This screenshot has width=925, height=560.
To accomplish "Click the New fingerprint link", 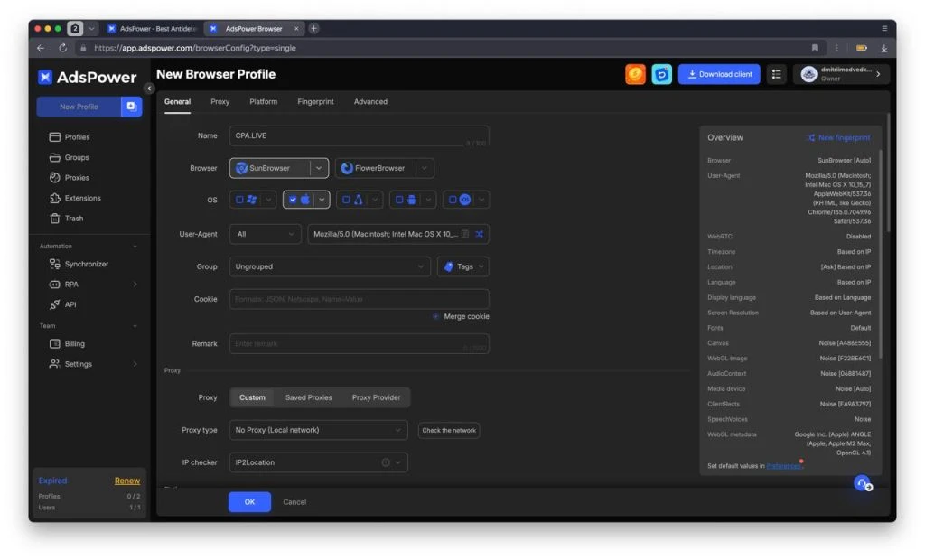I will pos(839,137).
